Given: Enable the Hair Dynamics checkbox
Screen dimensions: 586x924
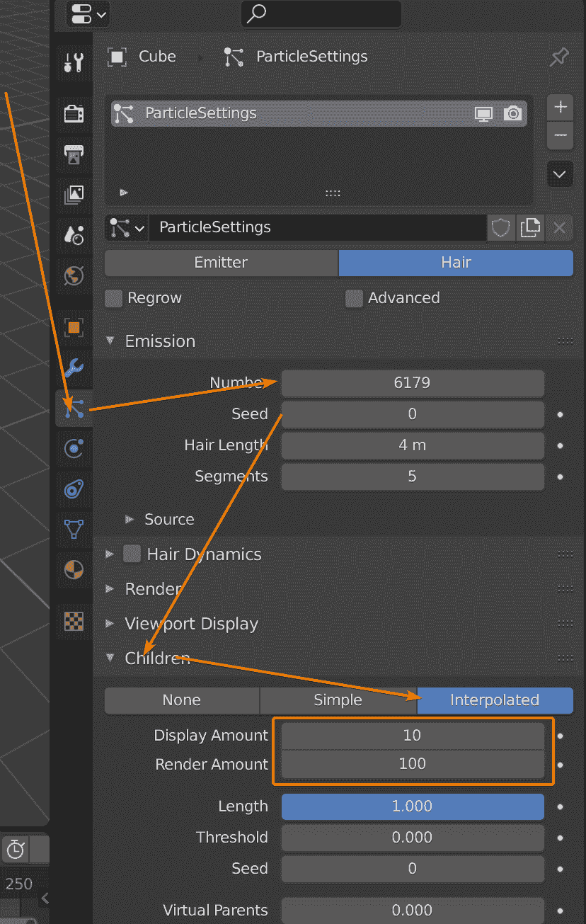Looking at the screenshot, I should [x=132, y=554].
